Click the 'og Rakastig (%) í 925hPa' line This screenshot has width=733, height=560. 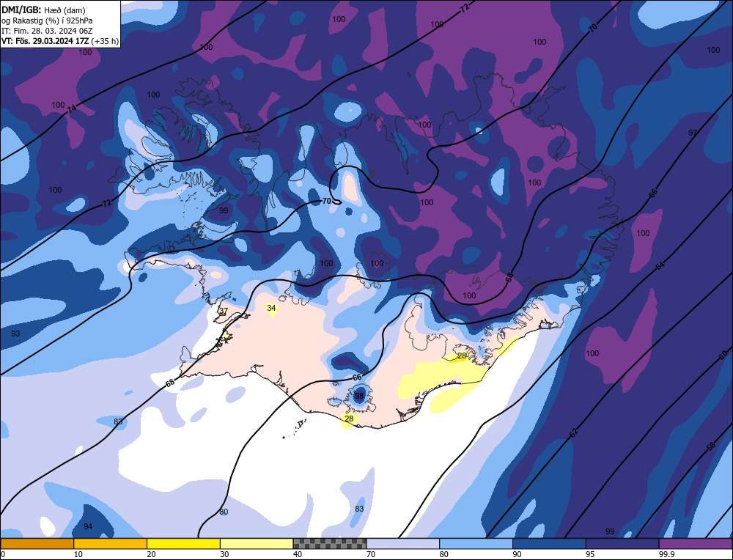(47, 20)
